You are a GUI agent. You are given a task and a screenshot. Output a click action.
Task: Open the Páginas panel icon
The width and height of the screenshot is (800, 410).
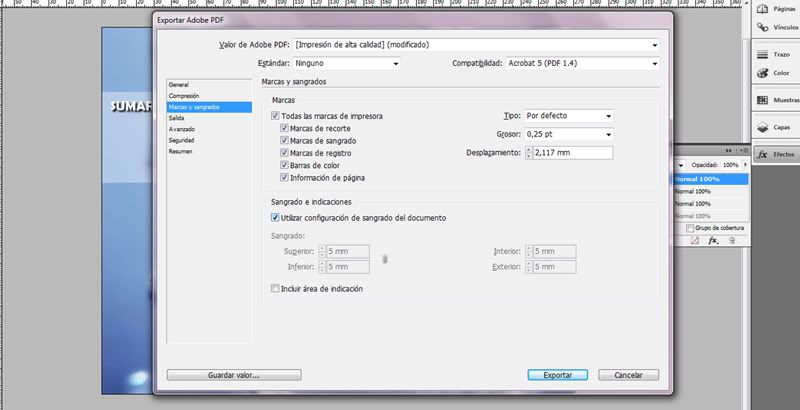tap(762, 9)
